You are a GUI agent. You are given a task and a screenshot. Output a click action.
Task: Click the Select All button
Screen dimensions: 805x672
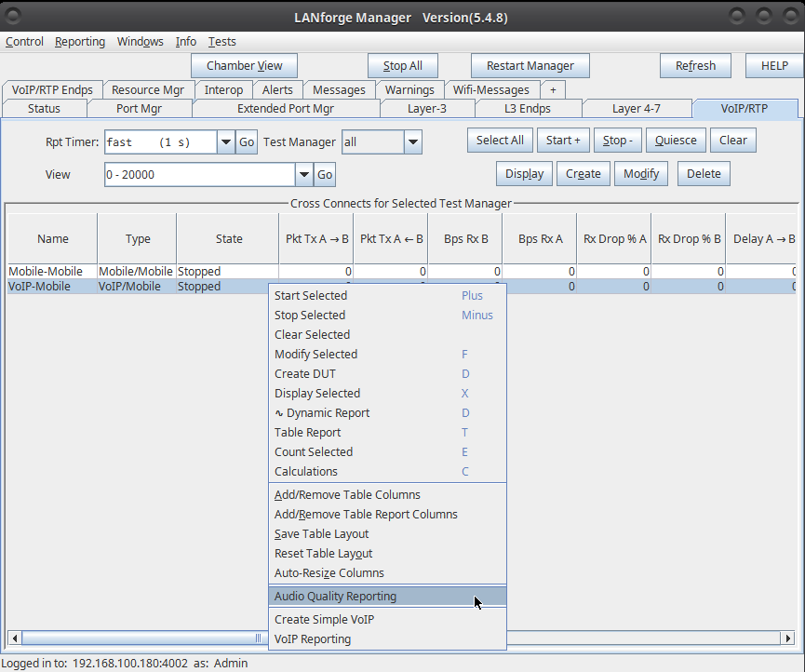[500, 141]
